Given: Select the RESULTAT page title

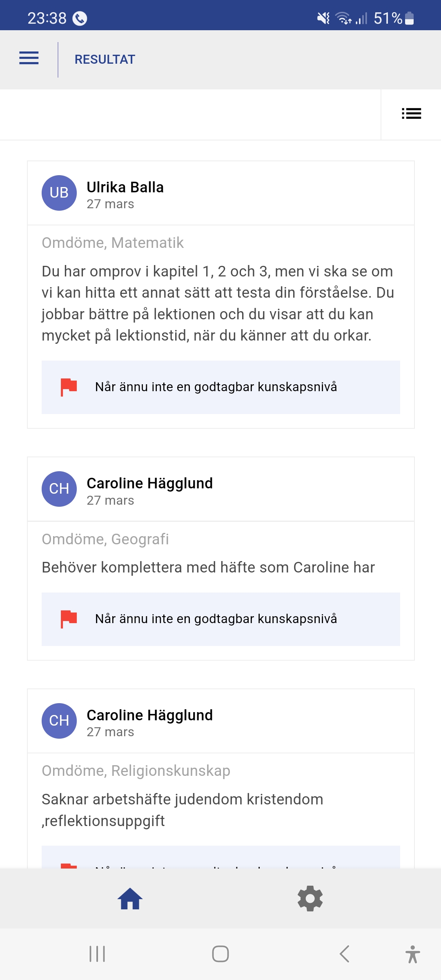Looking at the screenshot, I should [105, 60].
